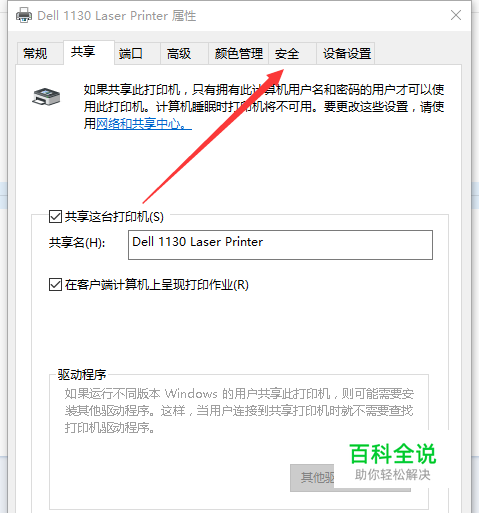Click the 在客户端计算机上呈现打印作业(R) label
This screenshot has width=479, height=513.
(157, 285)
